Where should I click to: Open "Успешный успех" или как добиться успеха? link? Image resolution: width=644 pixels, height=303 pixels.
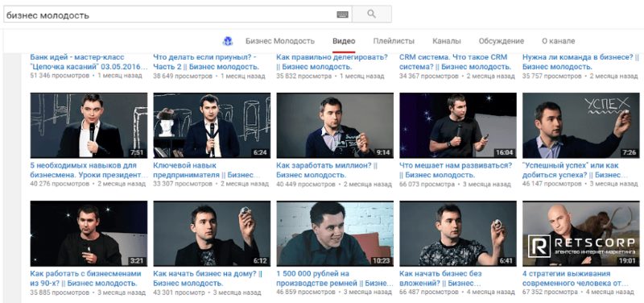pos(576,170)
